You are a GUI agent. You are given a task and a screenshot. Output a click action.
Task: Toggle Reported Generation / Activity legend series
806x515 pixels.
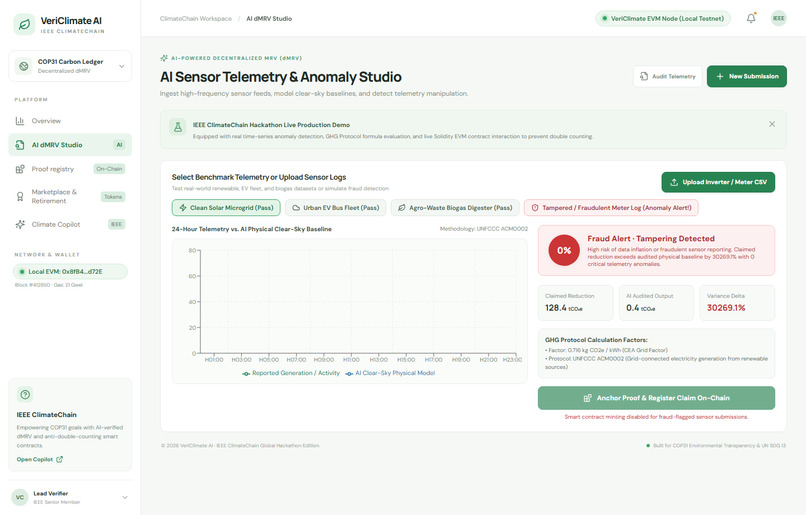tap(291, 373)
